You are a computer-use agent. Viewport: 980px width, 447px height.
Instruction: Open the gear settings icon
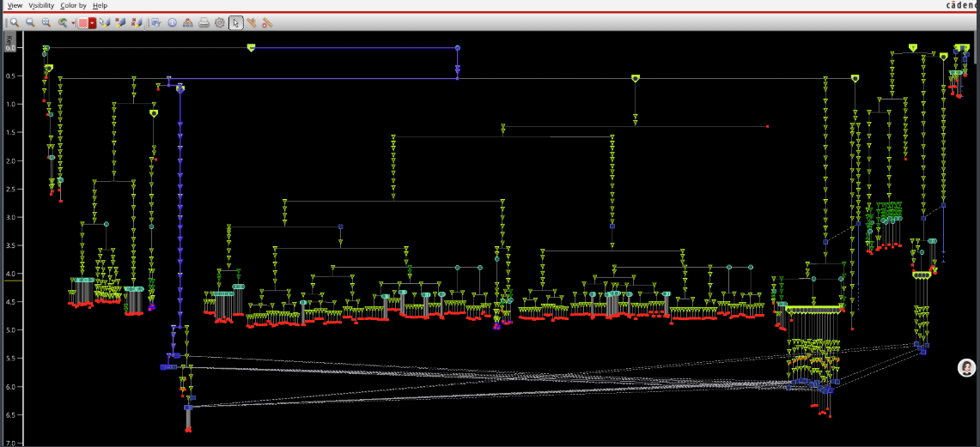pos(219,22)
